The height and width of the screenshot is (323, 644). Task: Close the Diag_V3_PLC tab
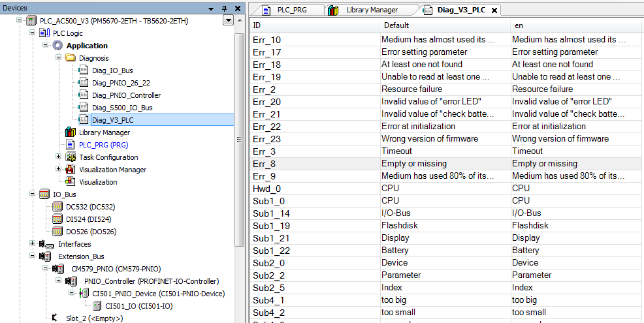494,10
